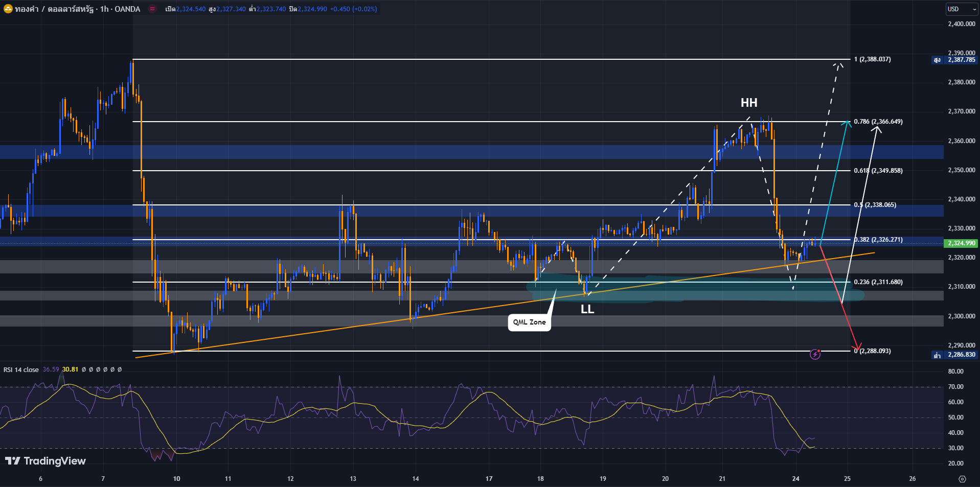The width and height of the screenshot is (980, 487).
Task: Select the HH text label
Action: [748, 103]
